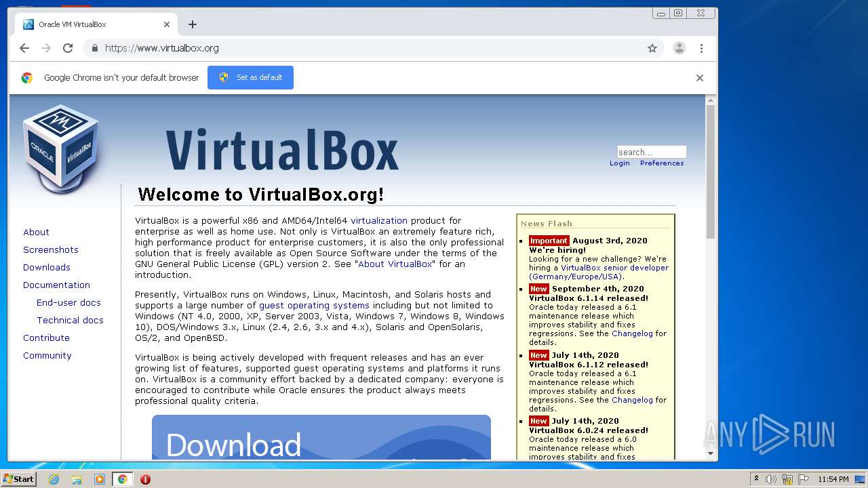The width and height of the screenshot is (868, 488).
Task: Bookmark this page with the star icon
Action: (x=652, y=48)
